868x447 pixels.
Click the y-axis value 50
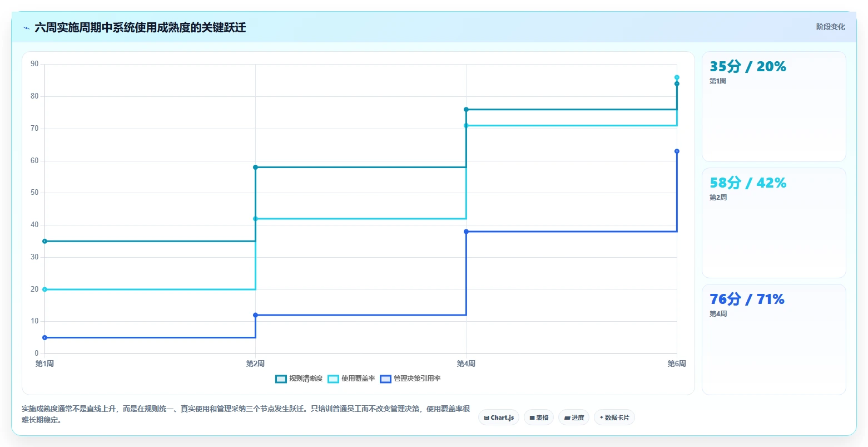pyautogui.click(x=34, y=193)
